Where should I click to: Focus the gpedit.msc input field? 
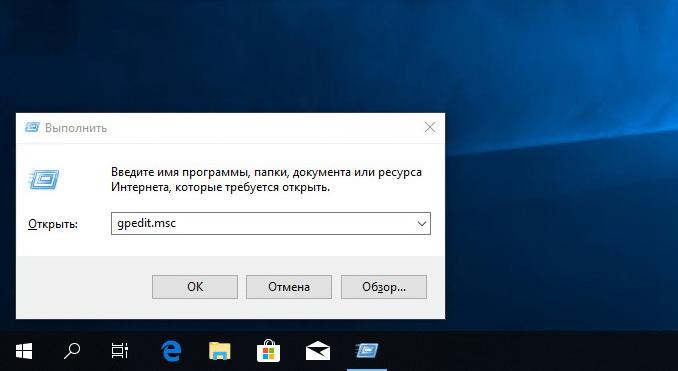tap(271, 224)
